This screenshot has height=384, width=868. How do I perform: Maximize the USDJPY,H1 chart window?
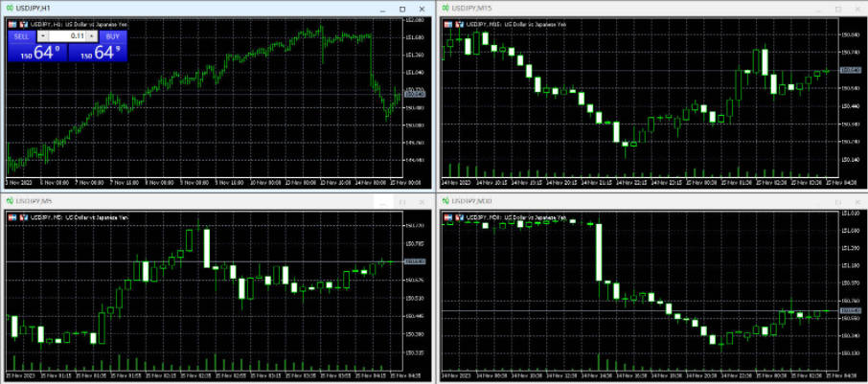(404, 9)
